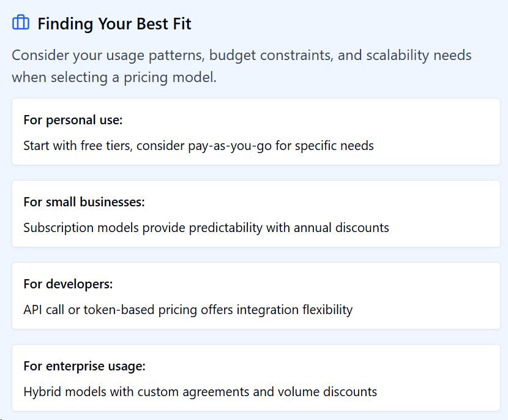Select the For enterprise usage card
Image resolution: width=508 pixels, height=420 pixels.
click(x=256, y=378)
